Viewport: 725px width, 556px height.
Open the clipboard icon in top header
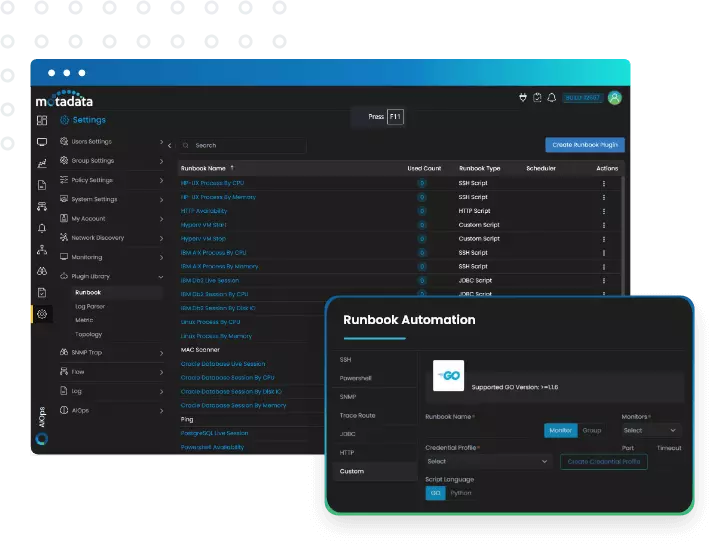point(537,98)
